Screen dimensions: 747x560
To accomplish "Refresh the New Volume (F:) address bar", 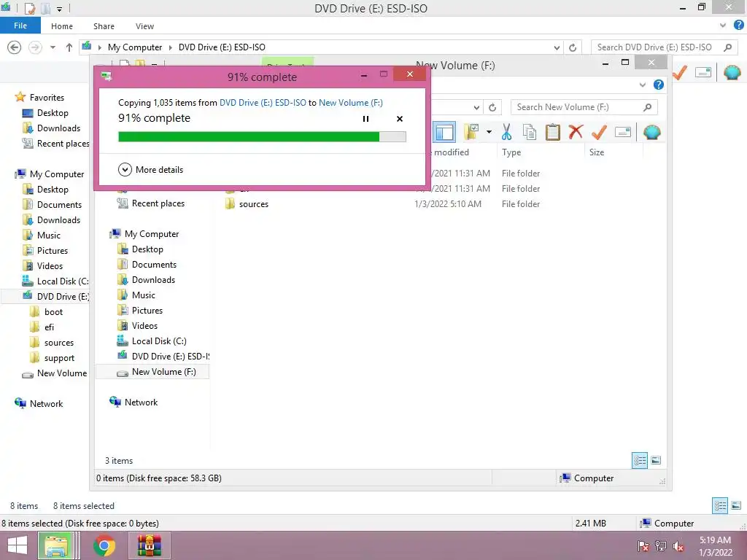I will pyautogui.click(x=492, y=107).
